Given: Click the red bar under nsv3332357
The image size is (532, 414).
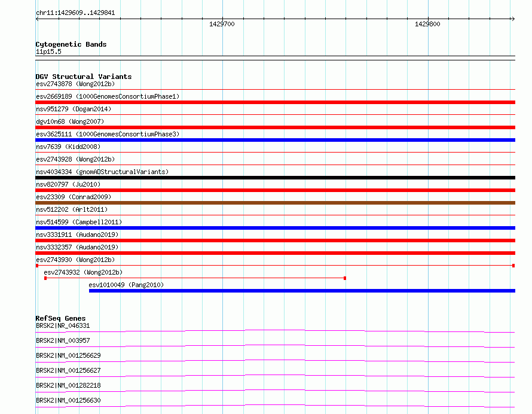Looking at the screenshot, I should click(275, 253).
